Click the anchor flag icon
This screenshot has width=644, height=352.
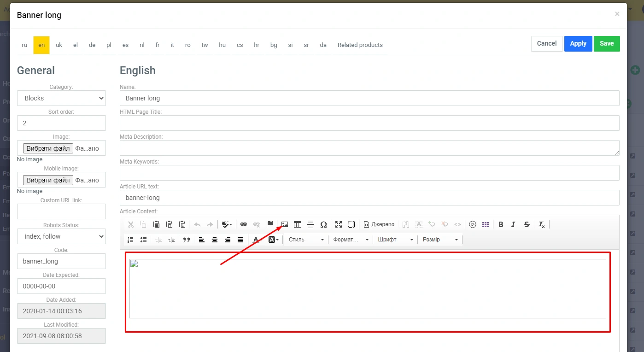(x=270, y=224)
